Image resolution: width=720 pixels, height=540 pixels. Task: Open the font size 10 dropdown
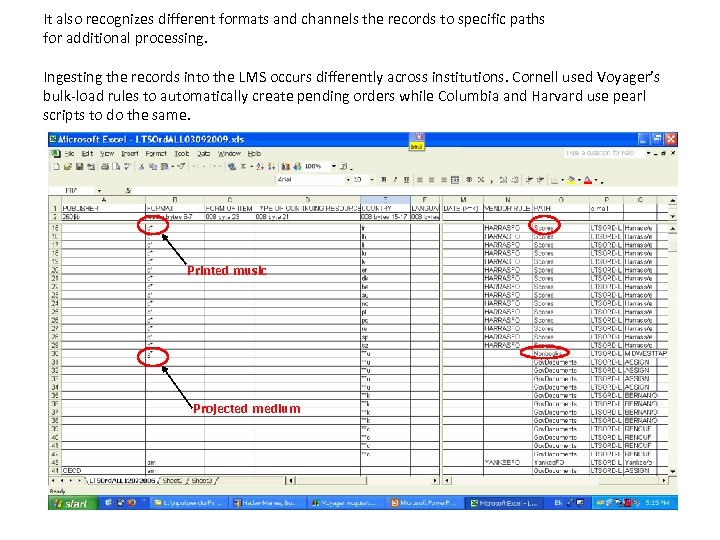pyautogui.click(x=371, y=180)
